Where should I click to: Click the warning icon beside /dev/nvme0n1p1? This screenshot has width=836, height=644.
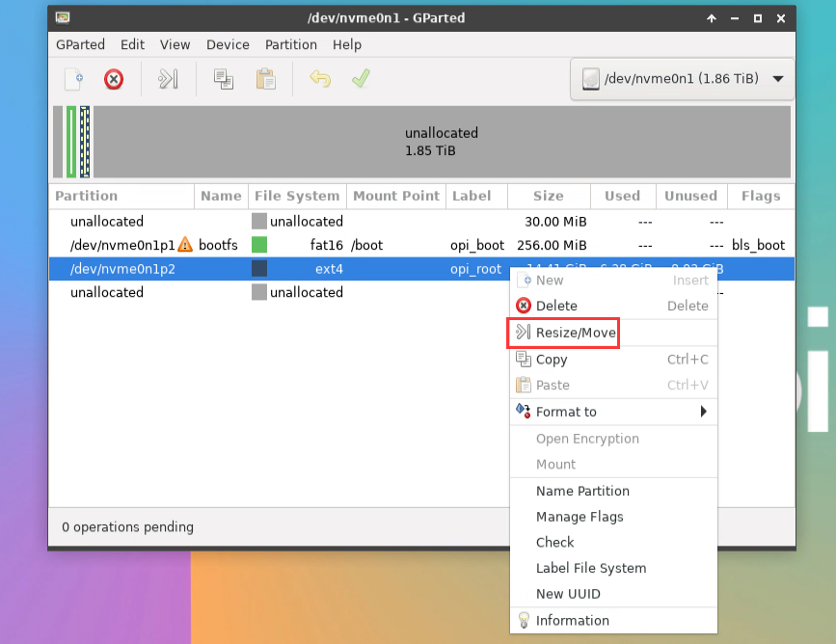pos(185,245)
